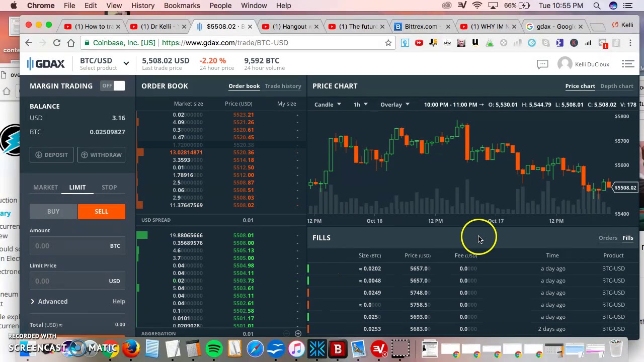Show the Depth chart view
The width and height of the screenshot is (644, 362).
coord(616,86)
